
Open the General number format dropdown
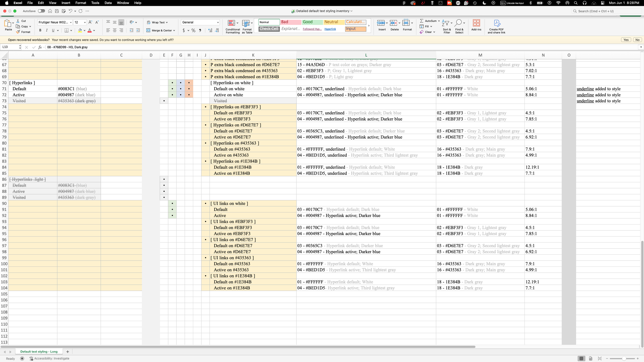tap(217, 22)
